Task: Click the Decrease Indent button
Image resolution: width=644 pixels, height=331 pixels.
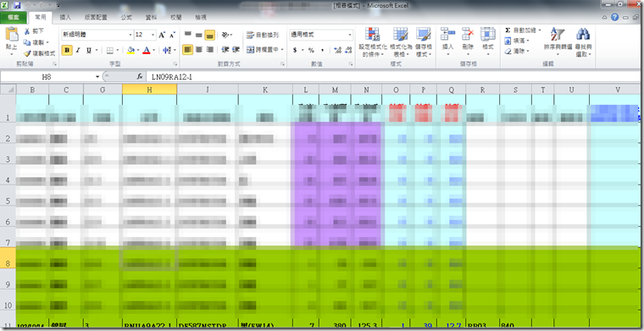Action: tap(225, 50)
